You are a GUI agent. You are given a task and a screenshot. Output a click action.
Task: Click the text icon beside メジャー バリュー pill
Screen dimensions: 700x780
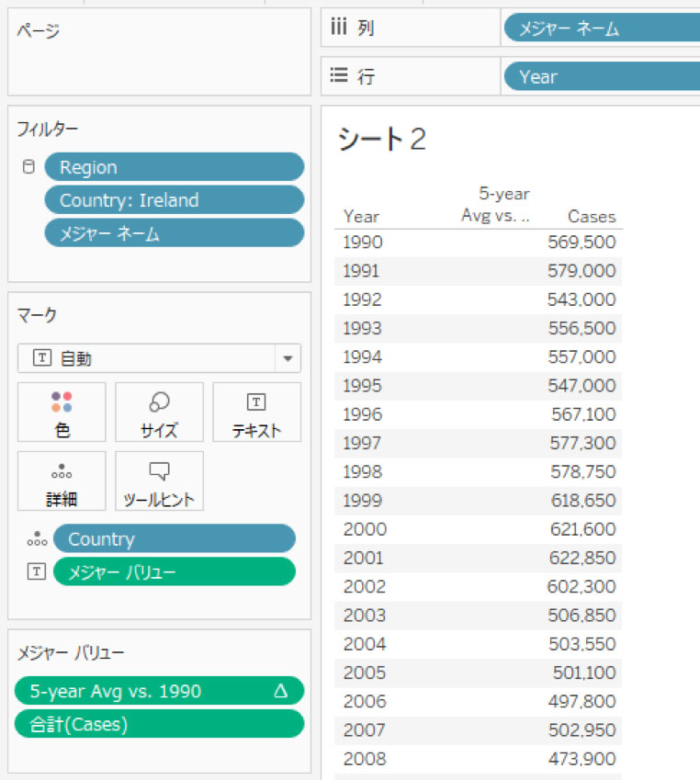(37, 571)
